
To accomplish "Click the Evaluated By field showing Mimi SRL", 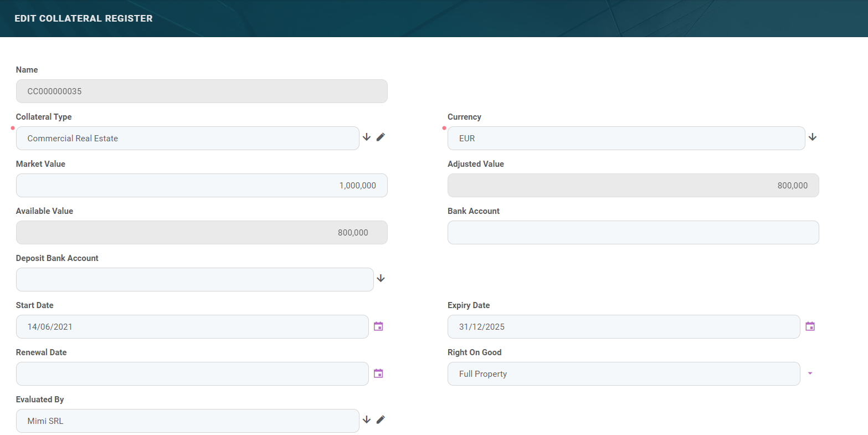I will (x=187, y=421).
